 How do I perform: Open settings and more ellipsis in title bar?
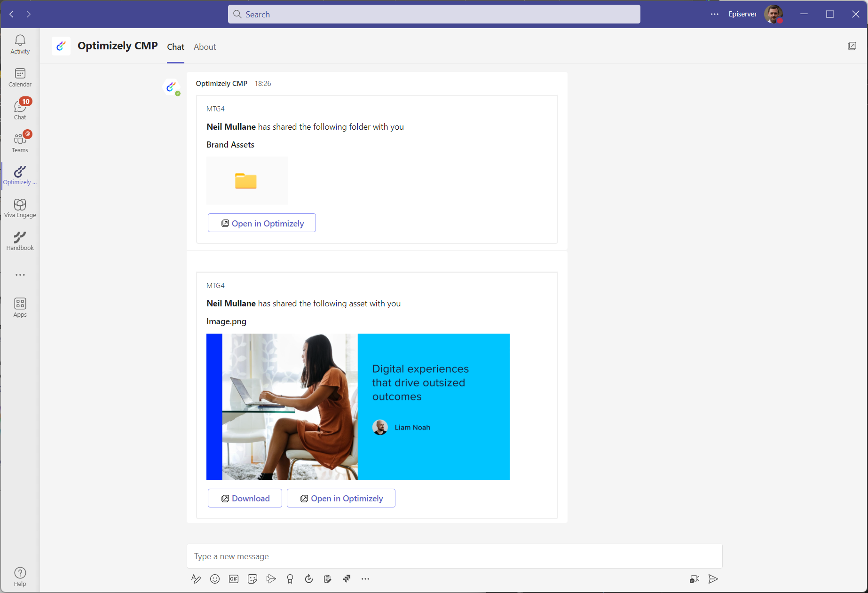coord(715,14)
